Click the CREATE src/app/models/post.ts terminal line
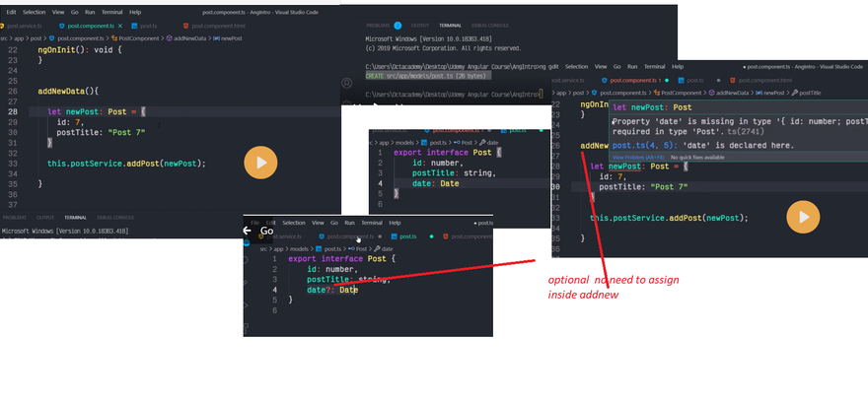The width and height of the screenshot is (868, 403). click(x=426, y=76)
